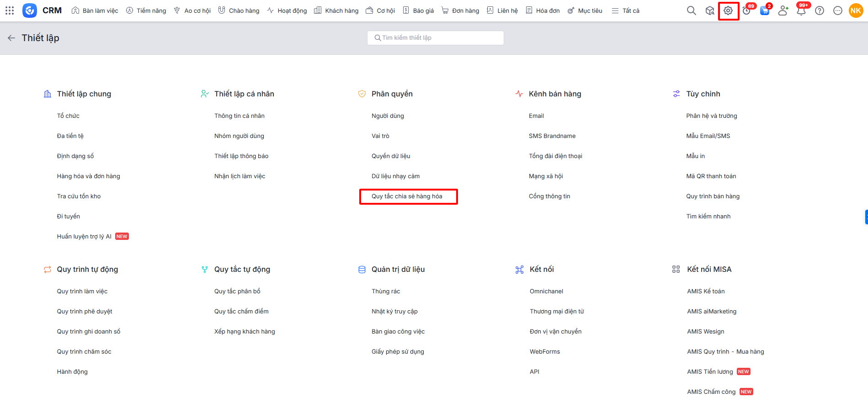Viewport: 868px width, 408px height.
Task: Open notifications bell icon
Action: pyautogui.click(x=801, y=11)
